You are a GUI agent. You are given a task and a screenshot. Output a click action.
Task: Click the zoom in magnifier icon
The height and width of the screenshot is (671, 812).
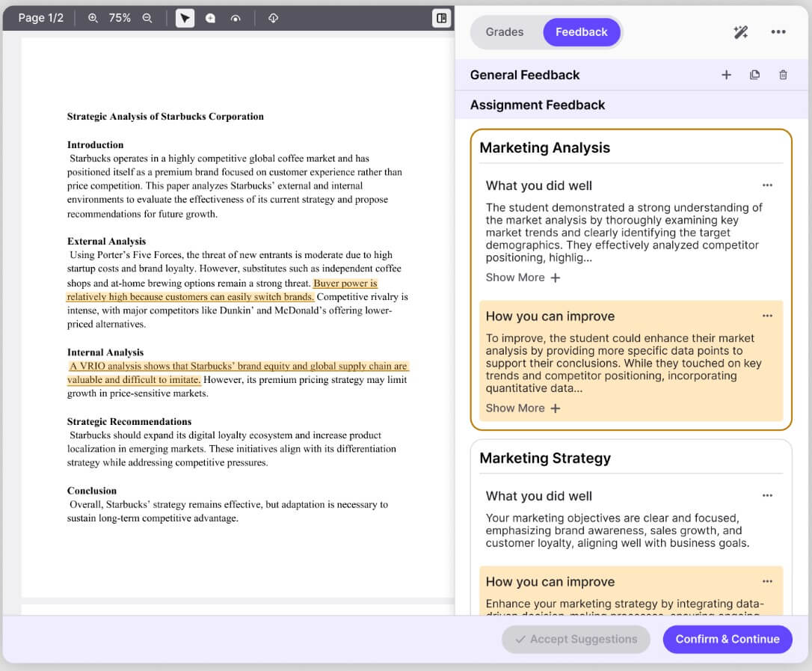click(x=93, y=18)
